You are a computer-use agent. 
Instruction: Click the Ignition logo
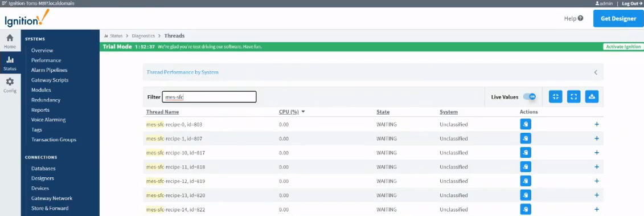pos(27,18)
